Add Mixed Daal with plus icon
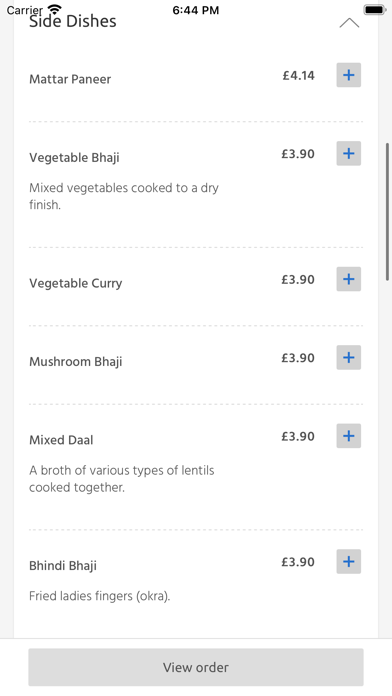The image size is (392, 696). click(x=348, y=436)
